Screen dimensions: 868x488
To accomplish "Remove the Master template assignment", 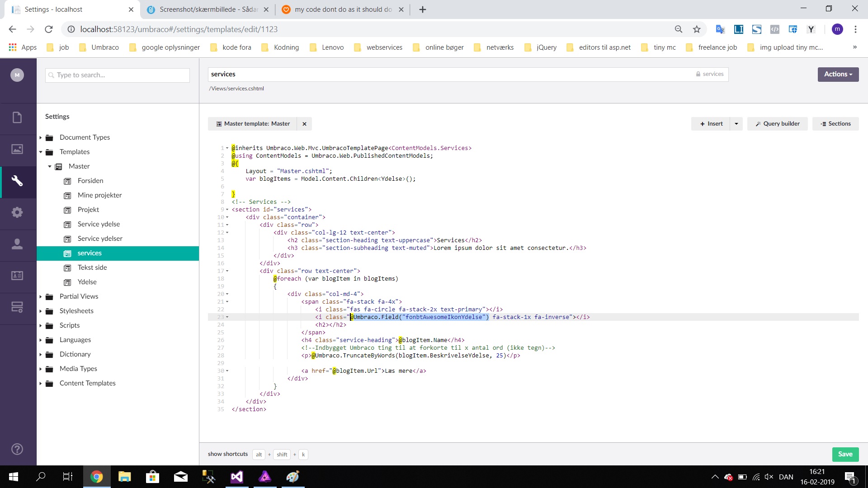I will point(304,124).
